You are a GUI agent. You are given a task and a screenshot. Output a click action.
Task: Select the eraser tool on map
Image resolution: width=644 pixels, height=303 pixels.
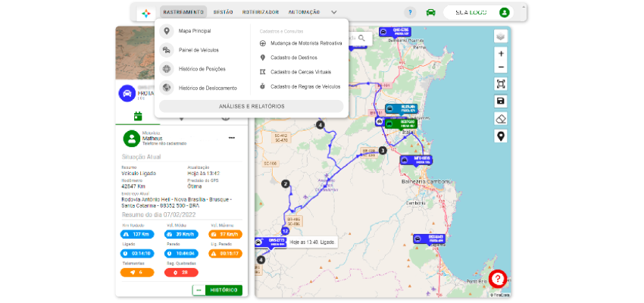(x=500, y=118)
